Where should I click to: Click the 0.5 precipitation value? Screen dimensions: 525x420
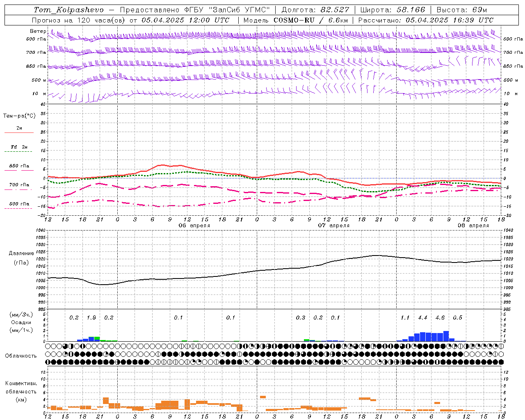click(457, 318)
